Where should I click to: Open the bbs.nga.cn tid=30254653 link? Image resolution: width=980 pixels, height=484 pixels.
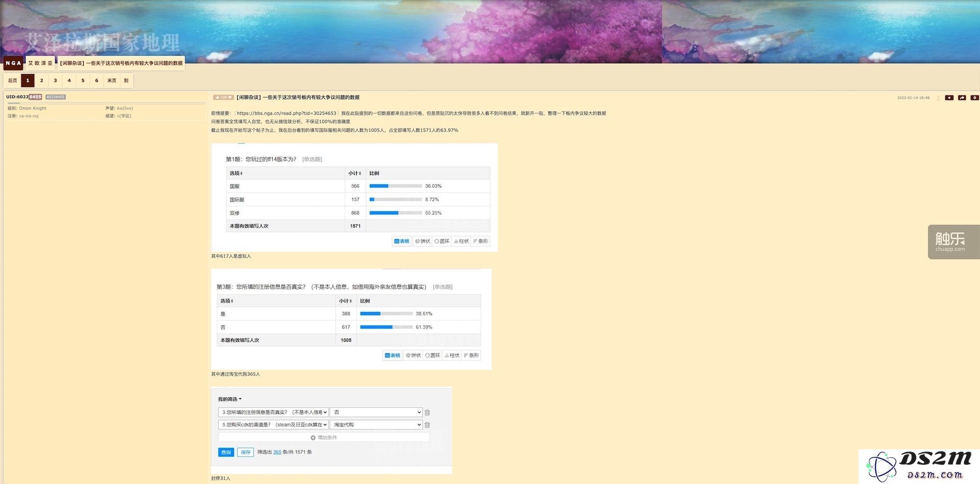pos(286,113)
